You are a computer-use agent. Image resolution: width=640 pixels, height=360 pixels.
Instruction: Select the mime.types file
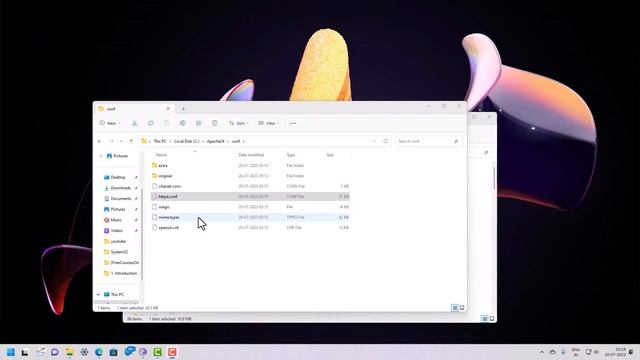click(250, 217)
